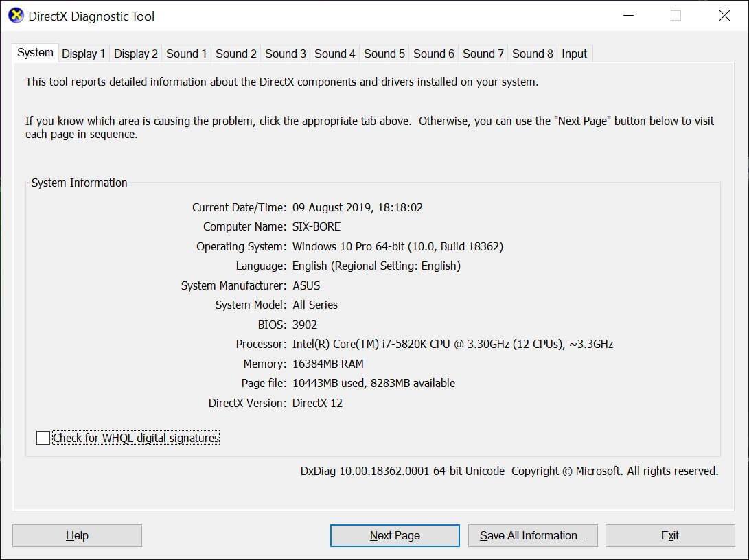The image size is (749, 560).
Task: Click the DirectX Version value DirectX 12
Action: (317, 403)
